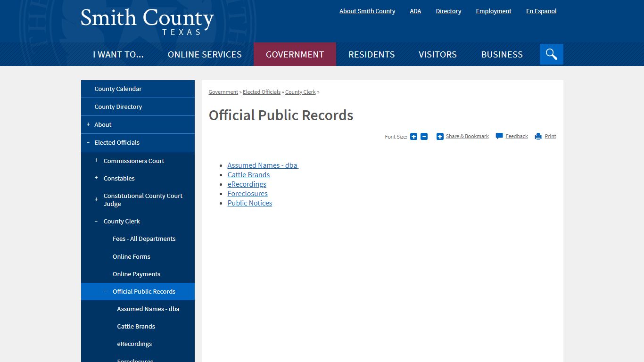644x362 pixels.
Task: Click the Print text link
Action: (550, 136)
